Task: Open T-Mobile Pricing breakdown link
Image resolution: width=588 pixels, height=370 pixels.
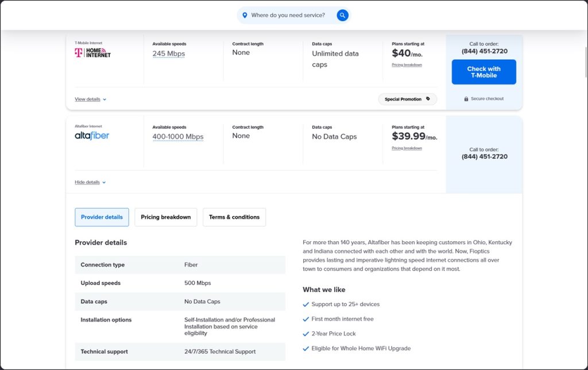Action: (407, 65)
